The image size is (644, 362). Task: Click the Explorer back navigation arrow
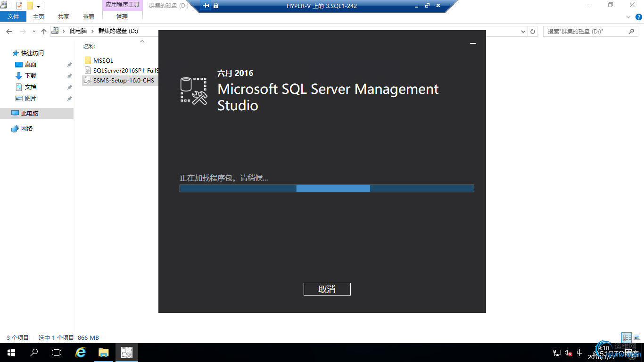pos(9,32)
